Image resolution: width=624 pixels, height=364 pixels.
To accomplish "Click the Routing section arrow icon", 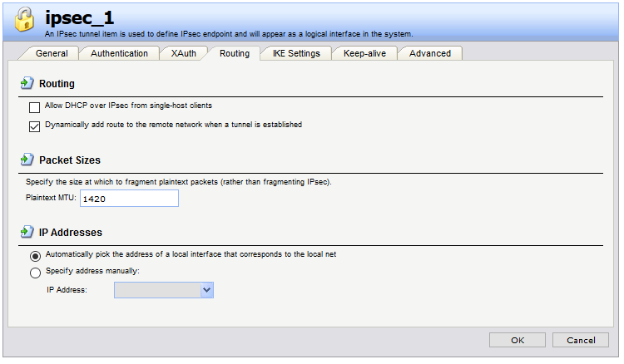I will tap(27, 83).
